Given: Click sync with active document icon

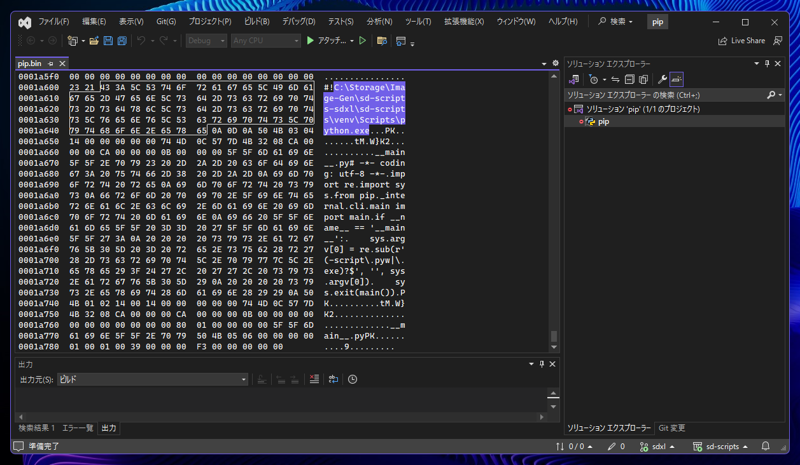Looking at the screenshot, I should coord(615,80).
